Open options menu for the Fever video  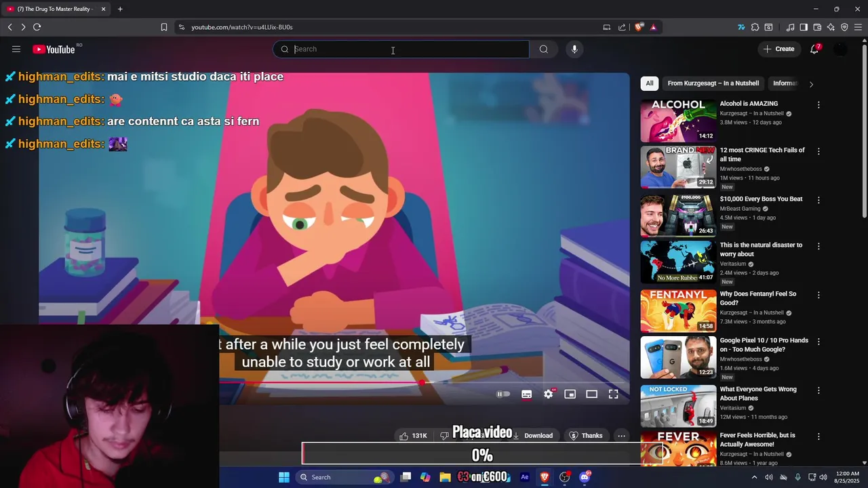click(818, 436)
